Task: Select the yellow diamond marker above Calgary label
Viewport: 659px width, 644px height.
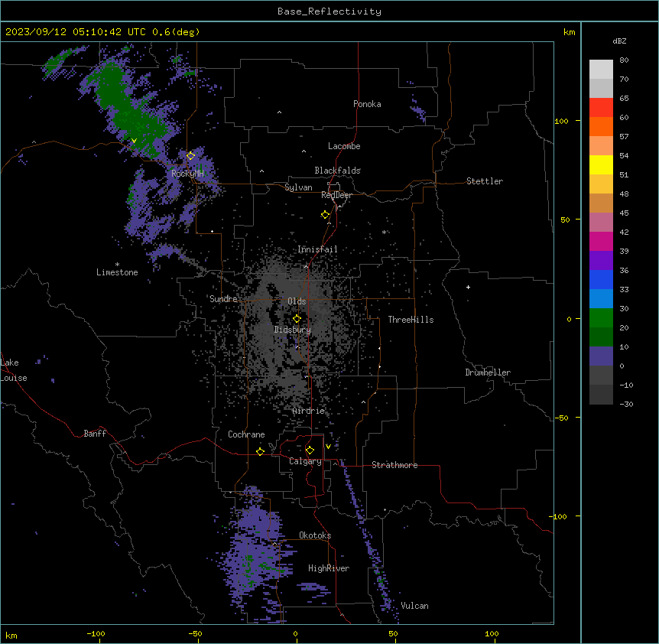Action: [310, 450]
